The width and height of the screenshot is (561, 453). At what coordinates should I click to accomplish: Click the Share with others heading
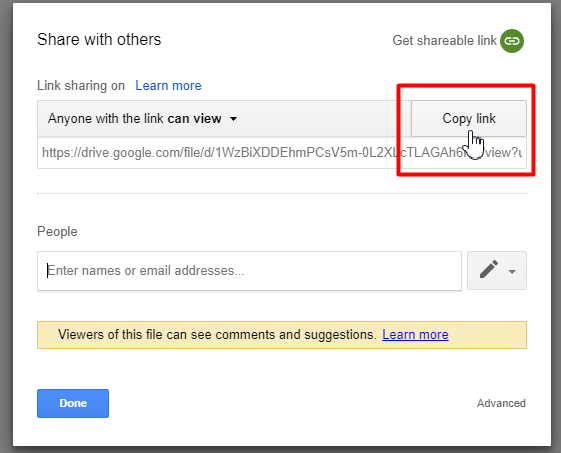pyautogui.click(x=99, y=39)
